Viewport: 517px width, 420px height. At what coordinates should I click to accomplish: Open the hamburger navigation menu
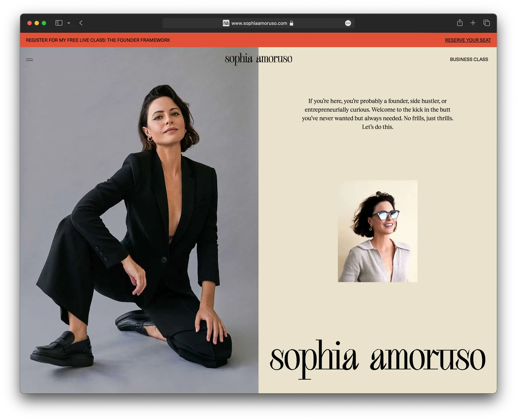(30, 59)
